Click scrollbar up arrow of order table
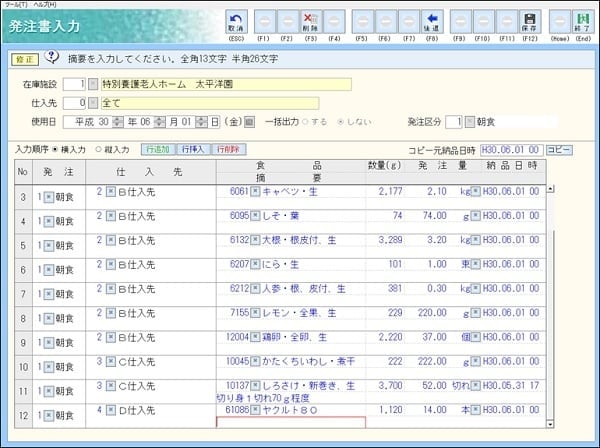 [550, 189]
